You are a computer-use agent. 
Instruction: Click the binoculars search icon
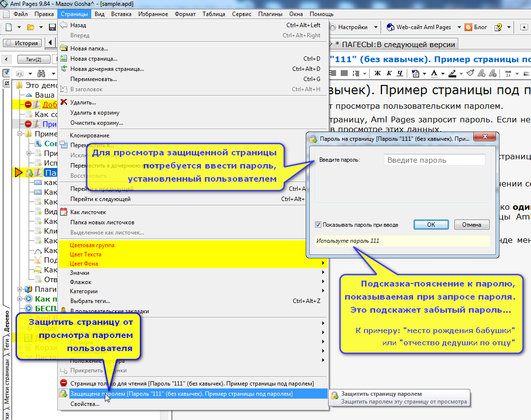point(41,73)
